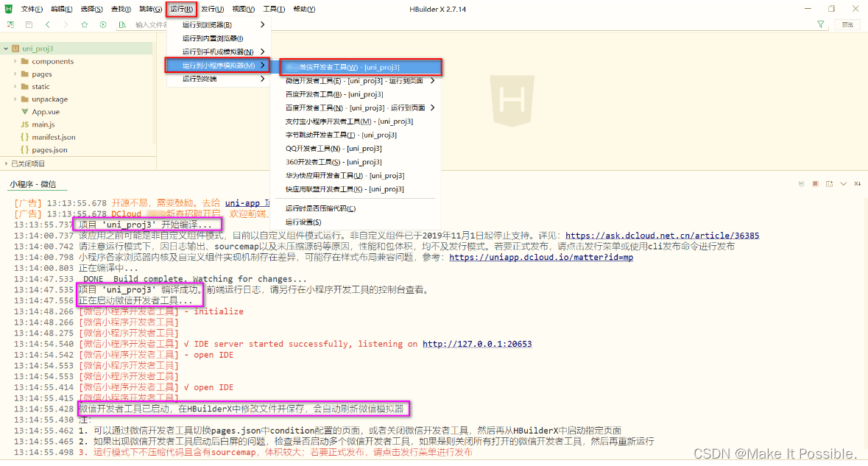Restart run via circular play console icon
This screenshot has height=466, width=868.
tap(802, 184)
